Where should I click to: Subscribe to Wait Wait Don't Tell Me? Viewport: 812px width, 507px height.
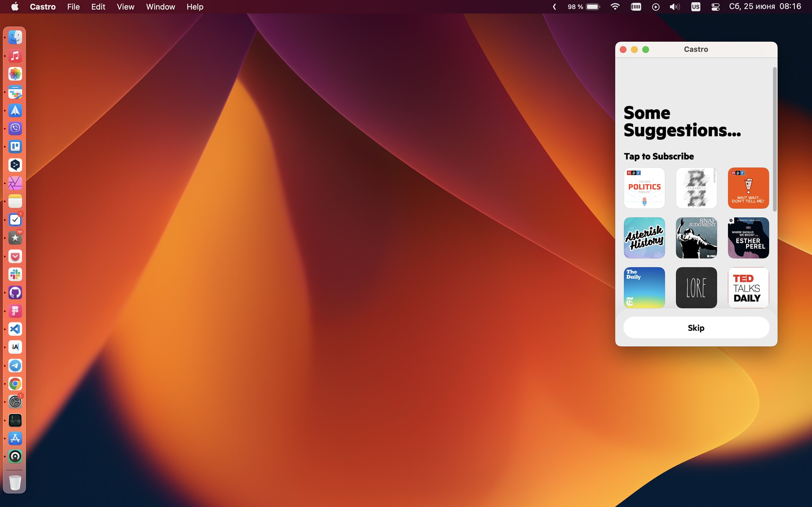(x=748, y=188)
